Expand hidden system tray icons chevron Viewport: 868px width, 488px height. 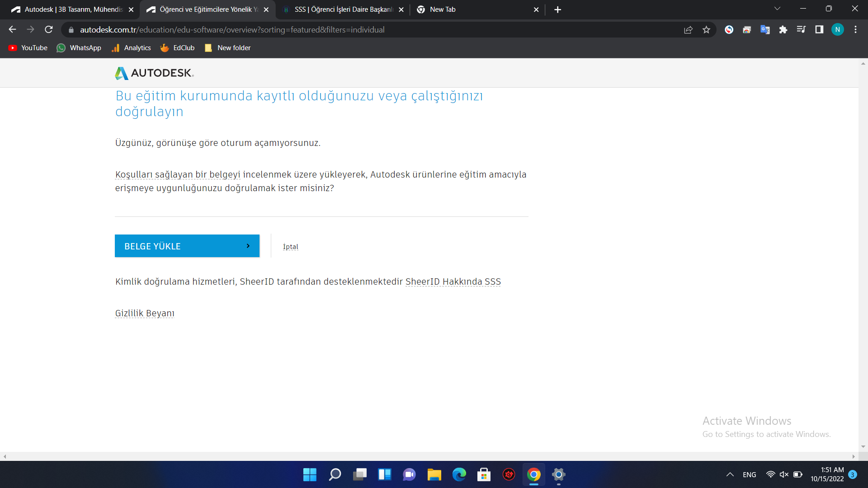730,474
